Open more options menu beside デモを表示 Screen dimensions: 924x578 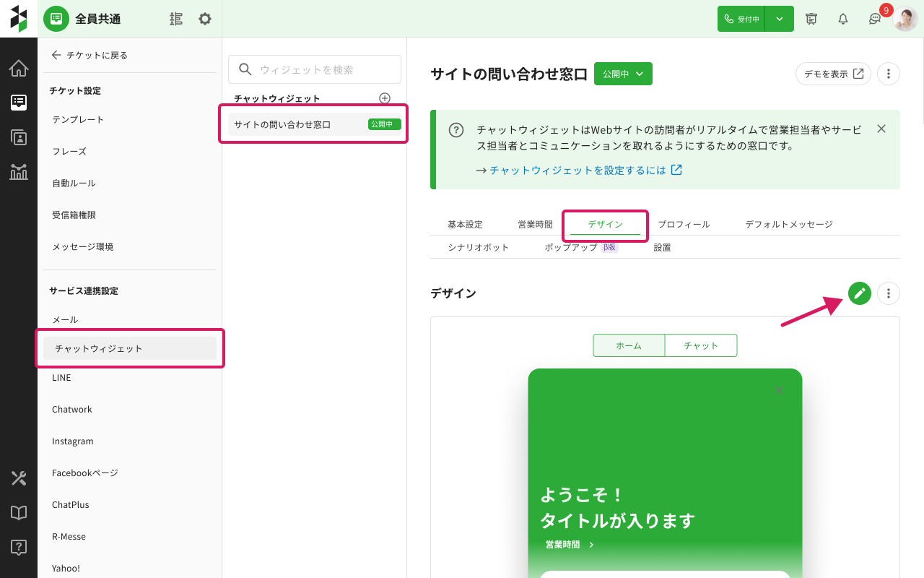click(x=889, y=74)
